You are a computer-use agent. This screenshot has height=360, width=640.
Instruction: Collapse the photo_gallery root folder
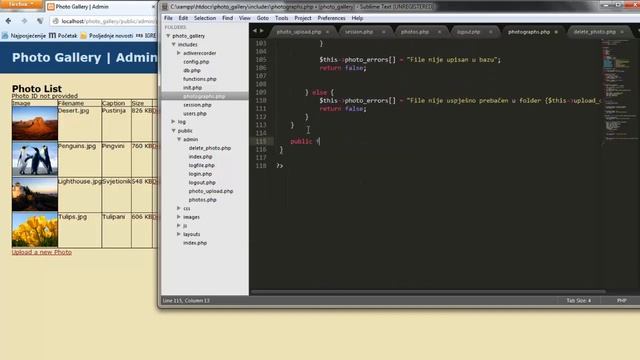tap(168, 36)
